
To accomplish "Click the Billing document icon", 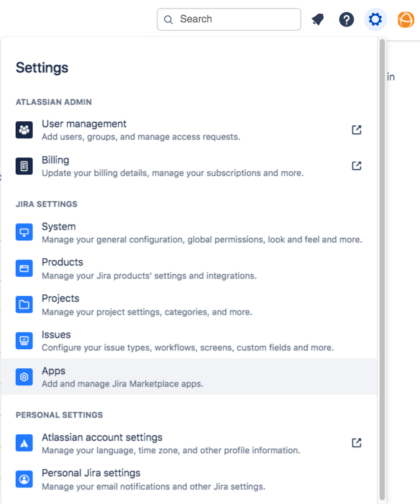I will pyautogui.click(x=24, y=166).
